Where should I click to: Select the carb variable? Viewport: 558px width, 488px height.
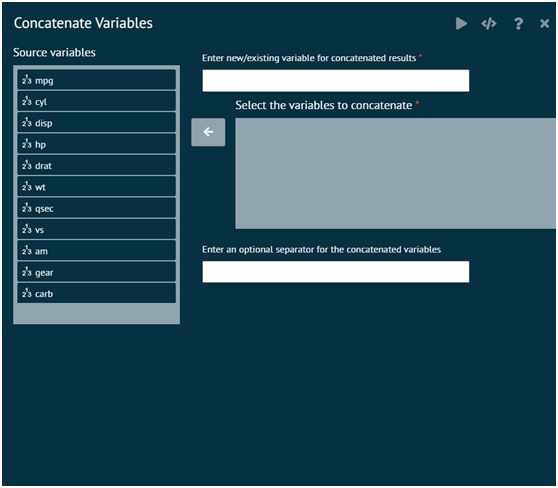tap(96, 294)
